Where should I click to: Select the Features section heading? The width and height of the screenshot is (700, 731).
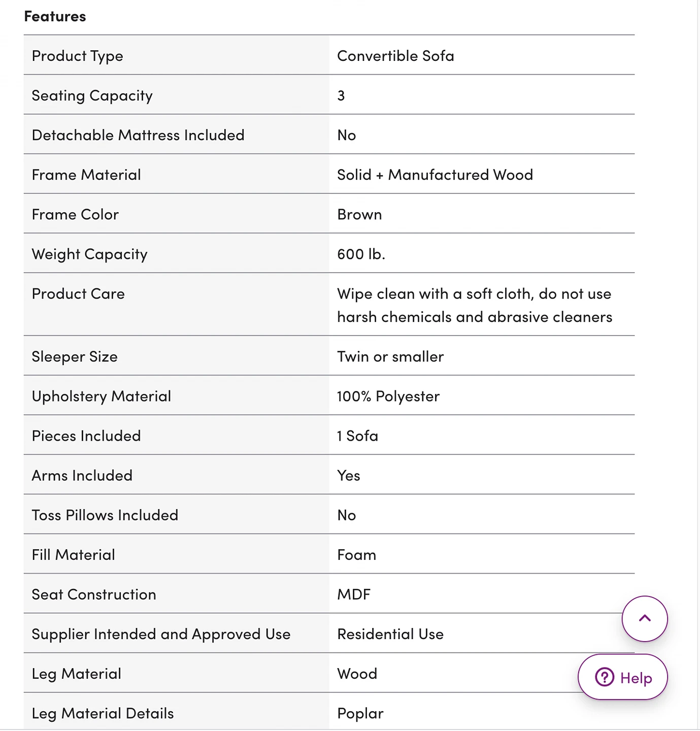click(55, 16)
